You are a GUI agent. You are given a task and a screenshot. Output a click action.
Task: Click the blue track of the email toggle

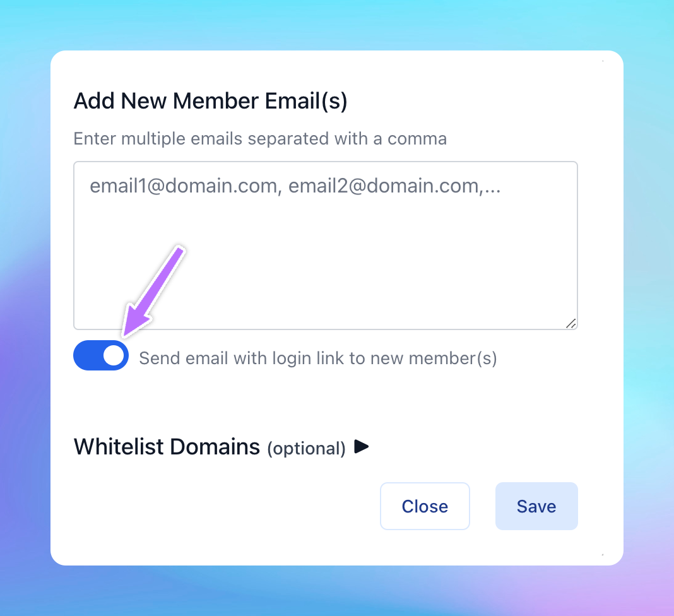[x=86, y=355]
